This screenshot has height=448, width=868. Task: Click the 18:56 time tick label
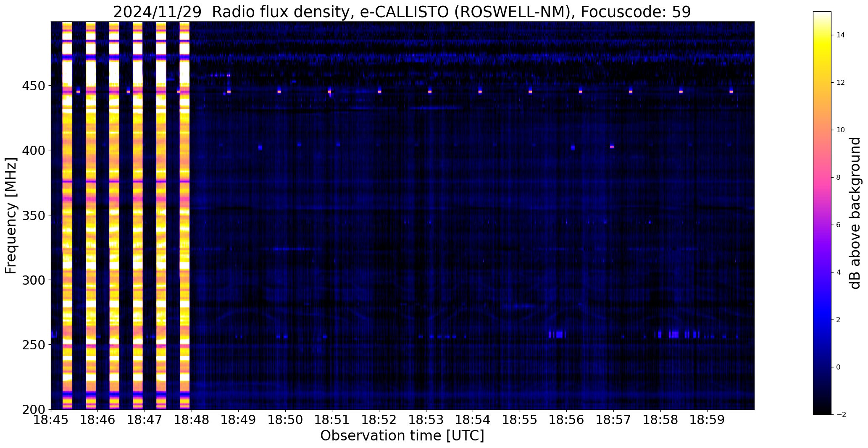[x=567, y=419]
